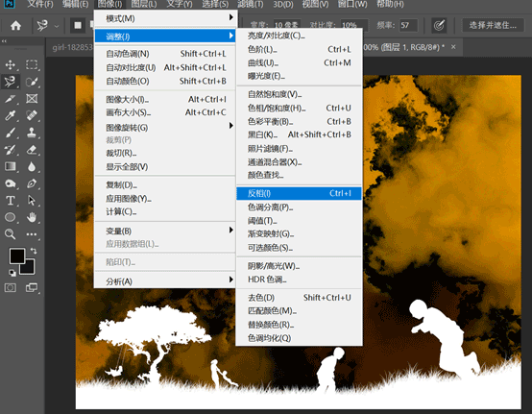Open the 滤镜(T) menu
Screen dimensions: 532x414
(250, 4)
